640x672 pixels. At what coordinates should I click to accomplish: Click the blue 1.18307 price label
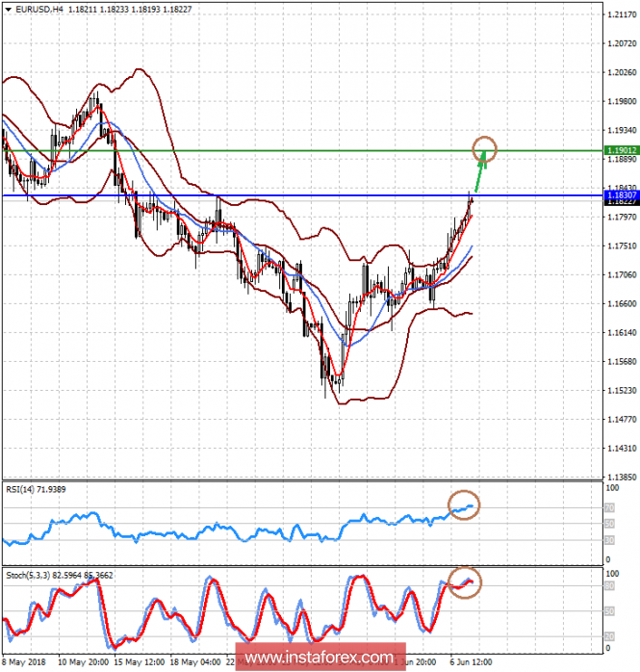click(x=621, y=194)
